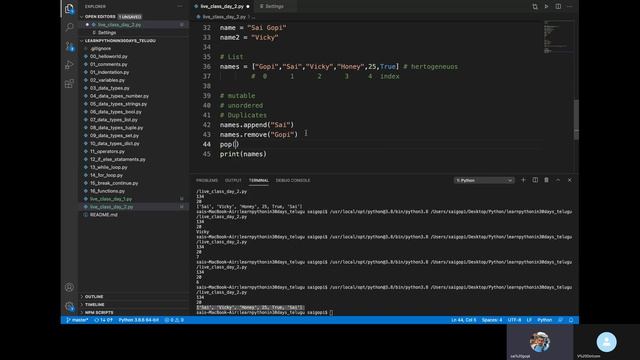Viewport: 640px width, 360px height.
Task: Open the editor More Actions ellipsis
Action: coord(569,7)
